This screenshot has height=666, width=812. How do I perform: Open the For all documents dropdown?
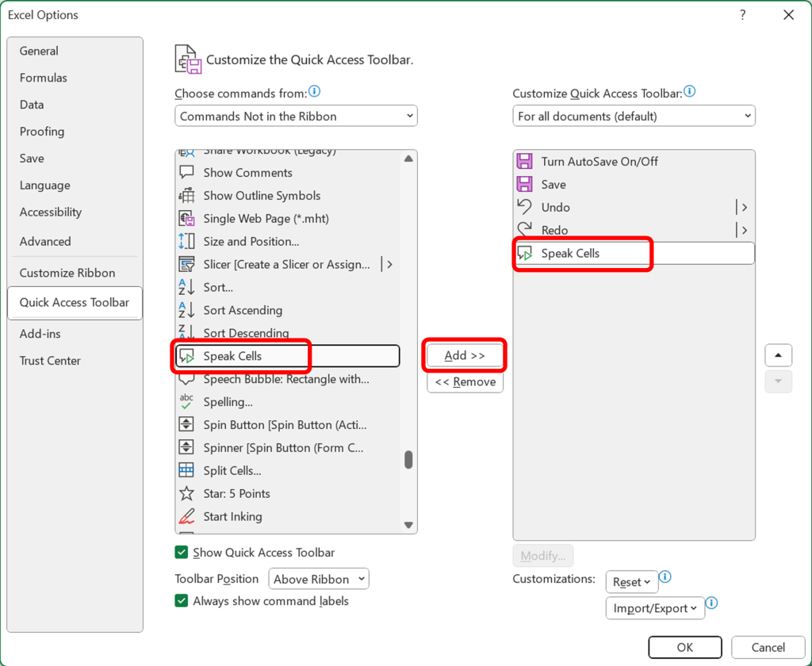click(634, 116)
